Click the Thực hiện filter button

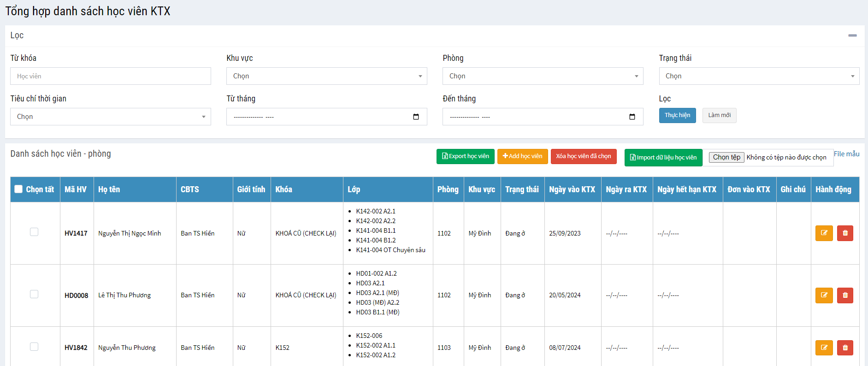coord(677,115)
